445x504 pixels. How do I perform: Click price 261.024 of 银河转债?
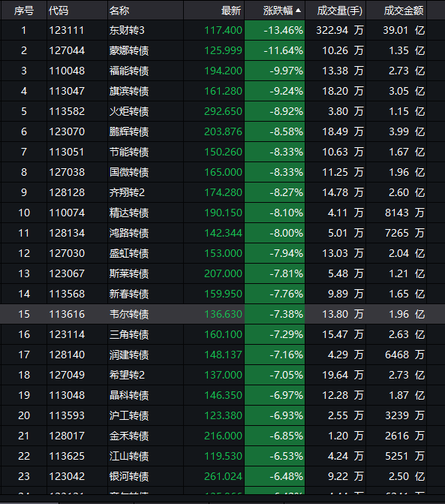click(x=223, y=475)
